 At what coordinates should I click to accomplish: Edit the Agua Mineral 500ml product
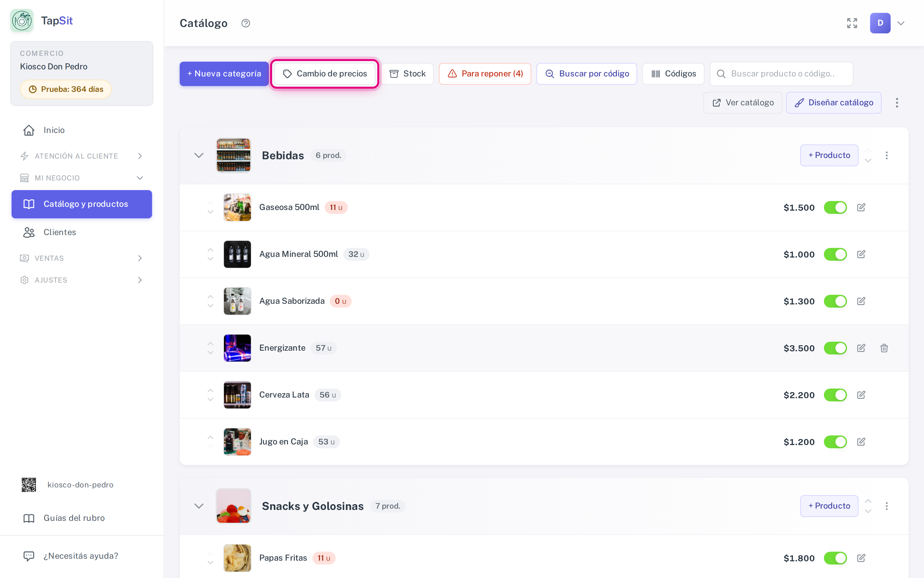[861, 255]
